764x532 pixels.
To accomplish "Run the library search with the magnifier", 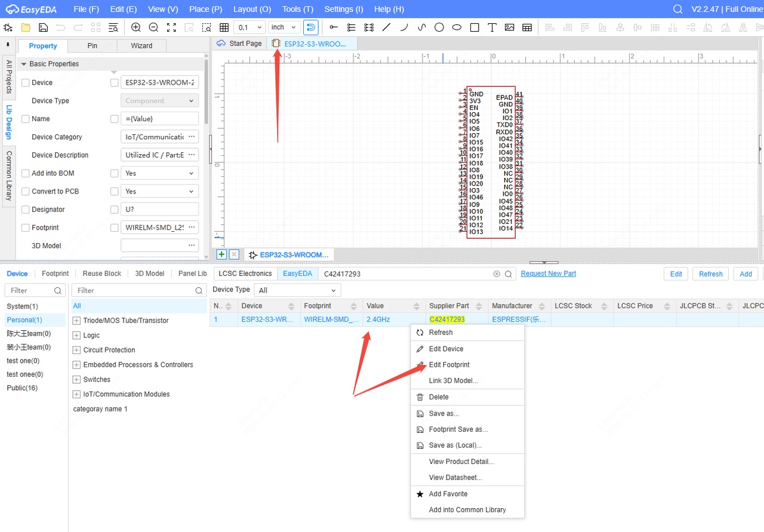I will click(x=509, y=274).
